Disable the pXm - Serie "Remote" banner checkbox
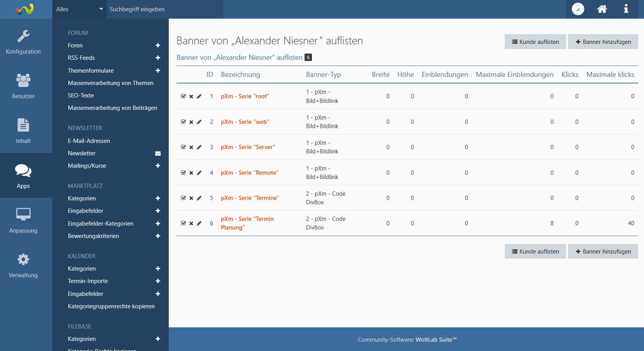This screenshot has width=644, height=351. [x=184, y=173]
